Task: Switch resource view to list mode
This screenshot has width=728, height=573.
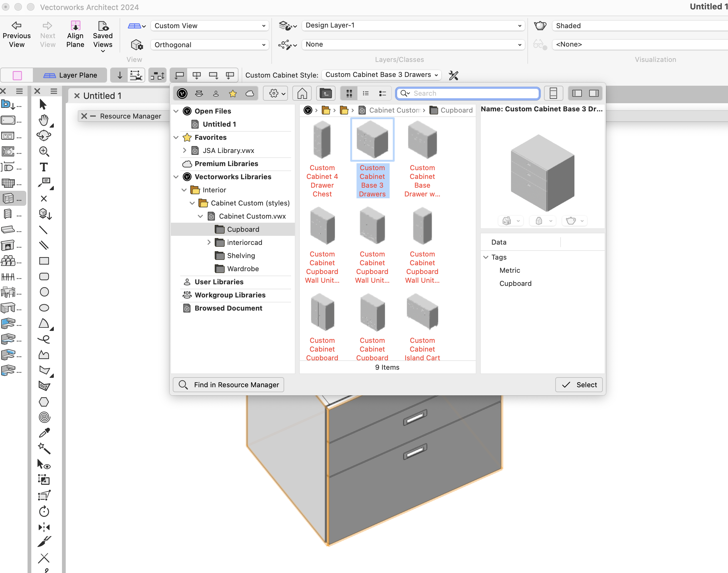Action: [366, 93]
